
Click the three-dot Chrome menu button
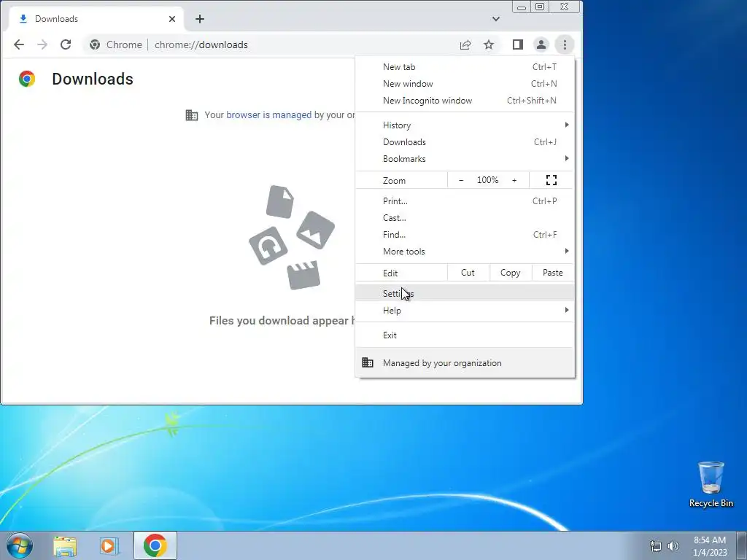[x=565, y=44]
